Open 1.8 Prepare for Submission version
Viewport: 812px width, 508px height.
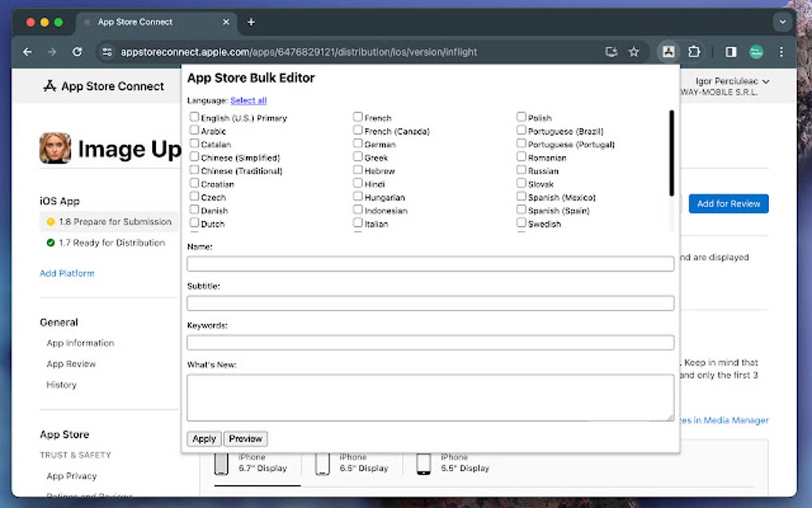tap(109, 221)
